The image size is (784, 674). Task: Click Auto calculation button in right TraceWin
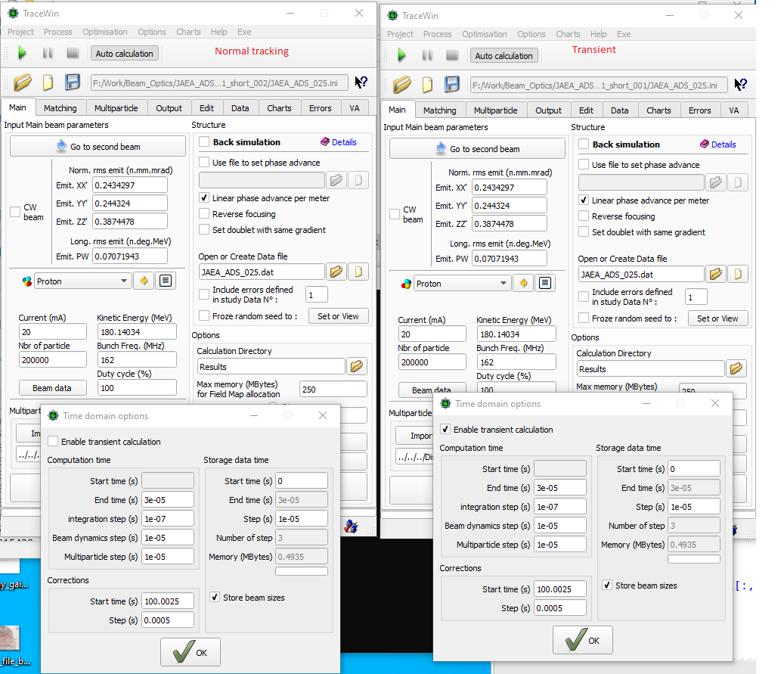504,55
